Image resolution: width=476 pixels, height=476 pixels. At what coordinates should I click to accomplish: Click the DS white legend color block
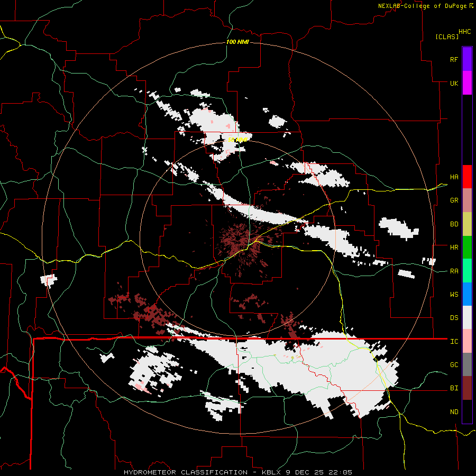pos(467,317)
